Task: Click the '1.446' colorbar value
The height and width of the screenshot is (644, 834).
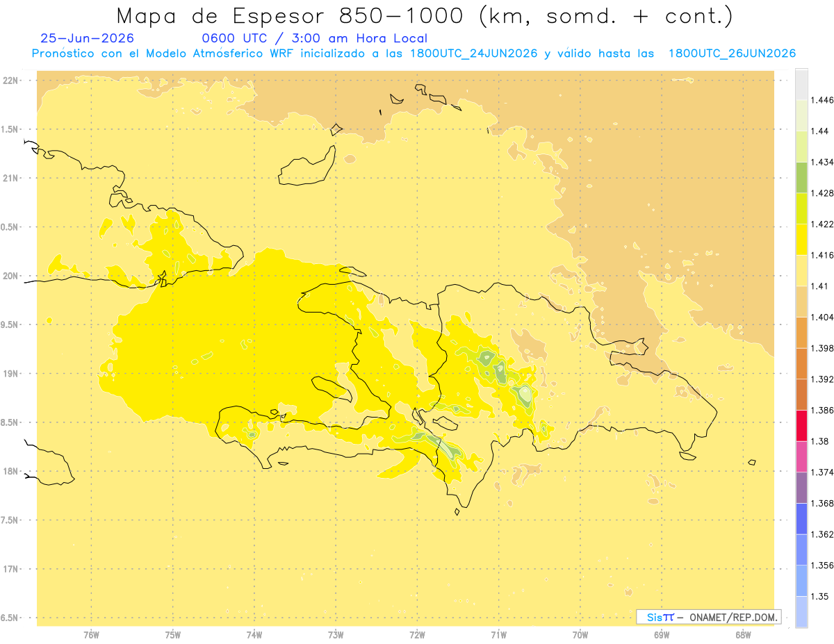Action: click(x=821, y=100)
